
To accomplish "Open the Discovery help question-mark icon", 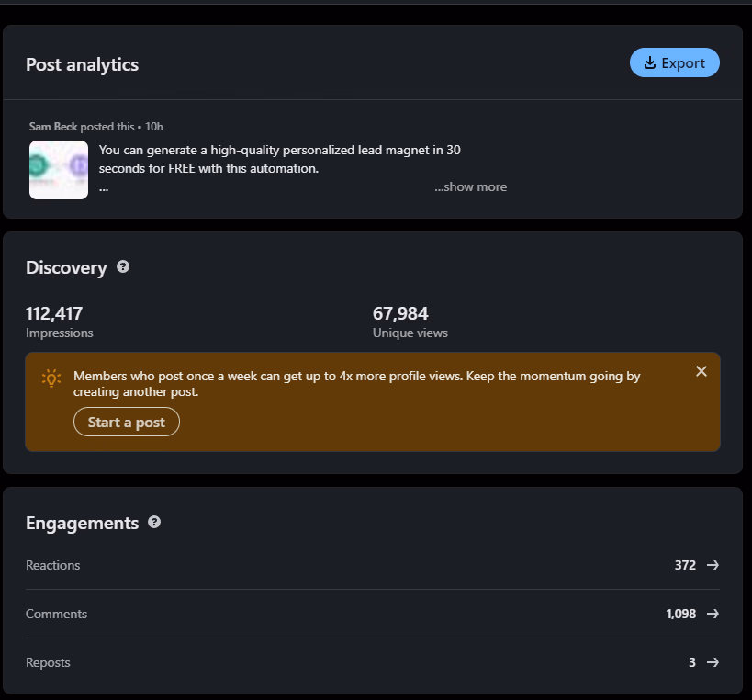I will tap(123, 266).
